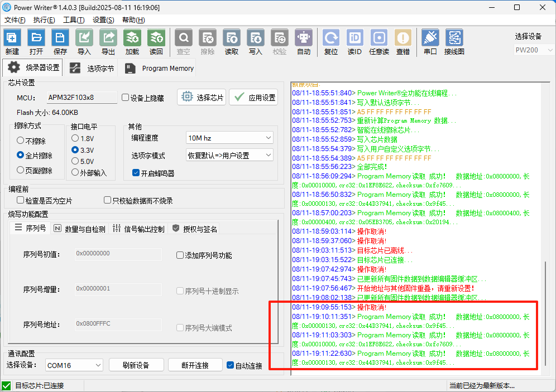Open the 工具(T) menu

pos(74,20)
